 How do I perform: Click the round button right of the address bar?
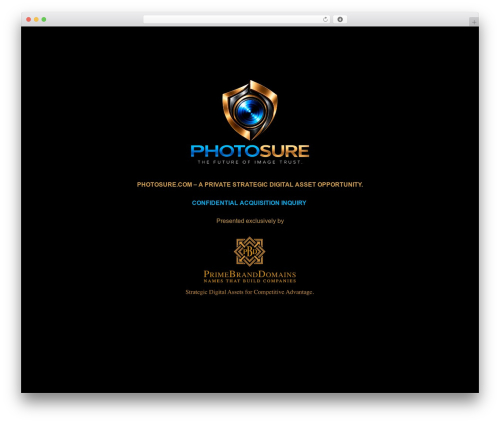tap(340, 19)
